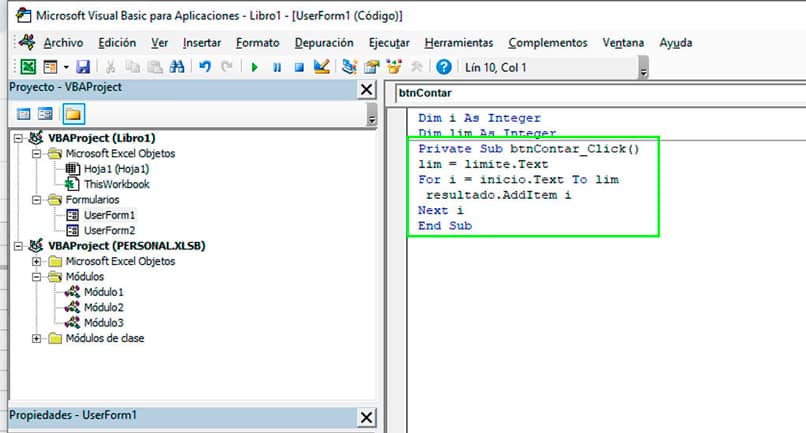Click the Copy toolbar icon
This screenshot has width=806, height=433.
[133, 67]
